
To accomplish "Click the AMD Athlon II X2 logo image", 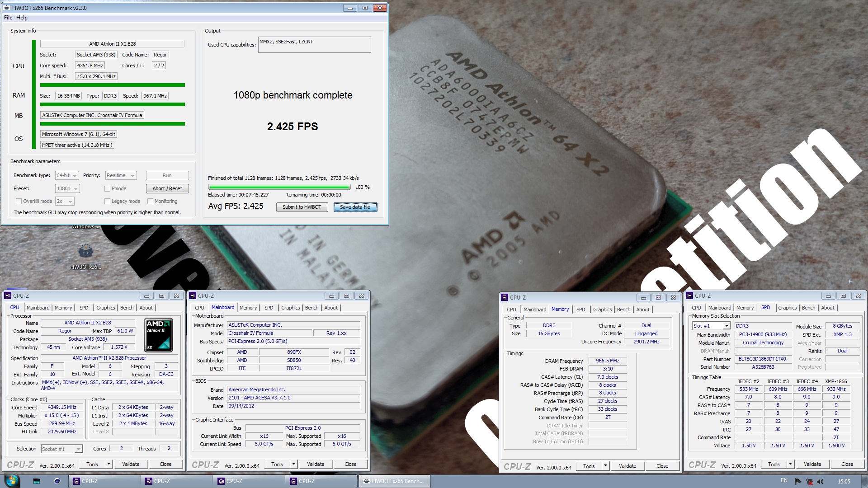I will [x=158, y=335].
